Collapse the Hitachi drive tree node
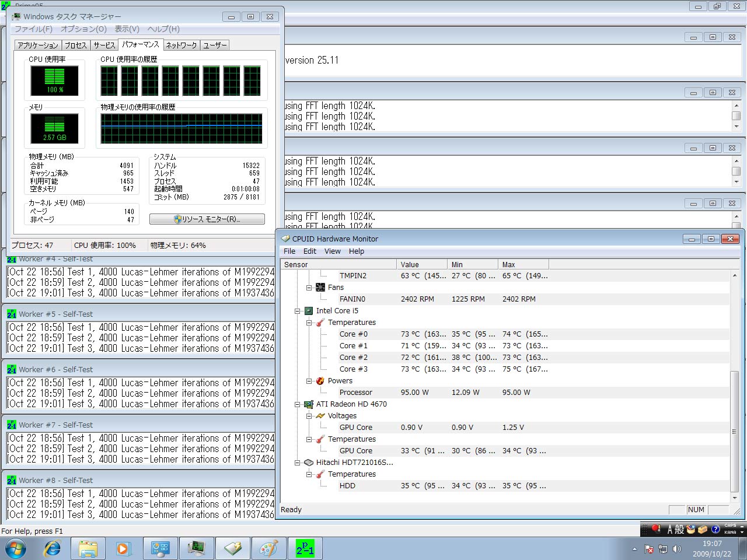This screenshot has width=747, height=560. pos(298,463)
